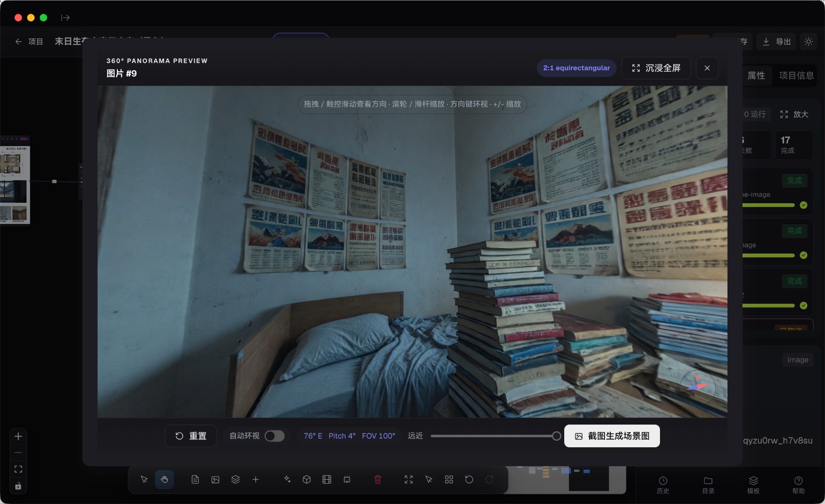825x504 pixels.
Task: Click the canvas thumbnail node at left
Action: (15, 180)
